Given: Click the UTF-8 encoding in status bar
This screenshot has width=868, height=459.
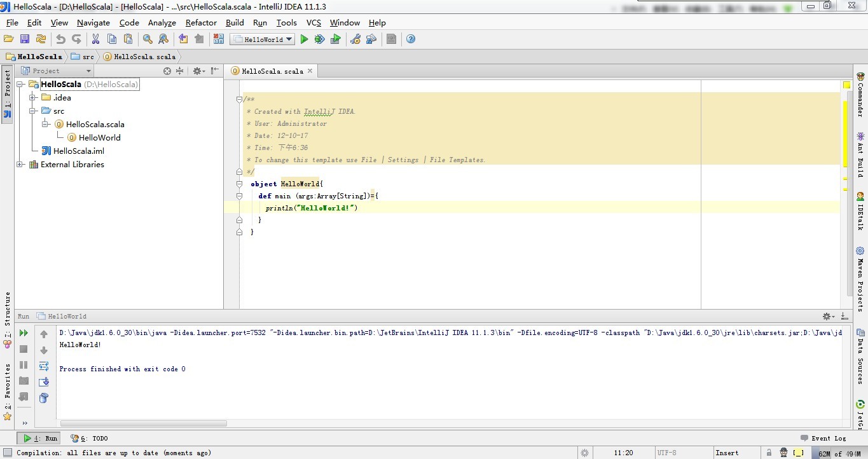Looking at the screenshot, I should (x=667, y=453).
